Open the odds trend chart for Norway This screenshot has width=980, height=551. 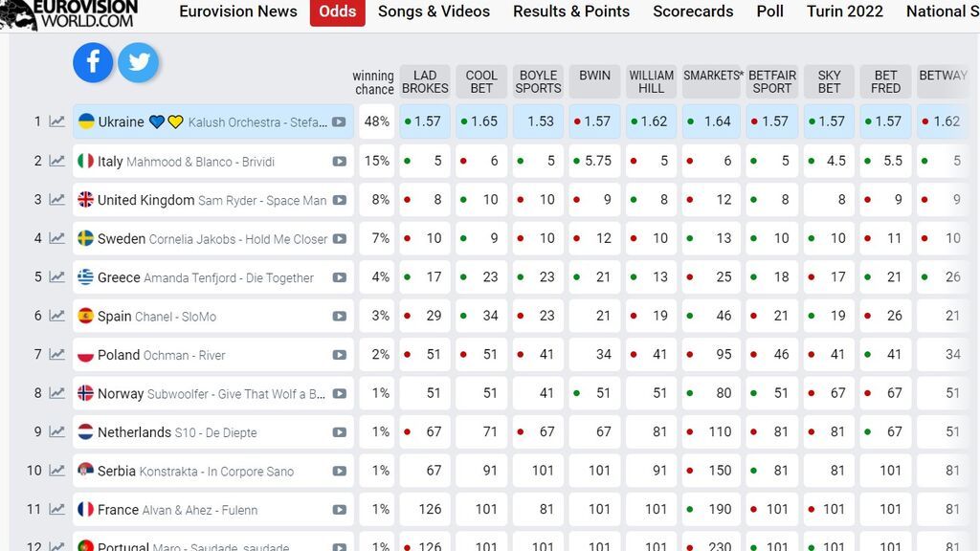(x=56, y=393)
